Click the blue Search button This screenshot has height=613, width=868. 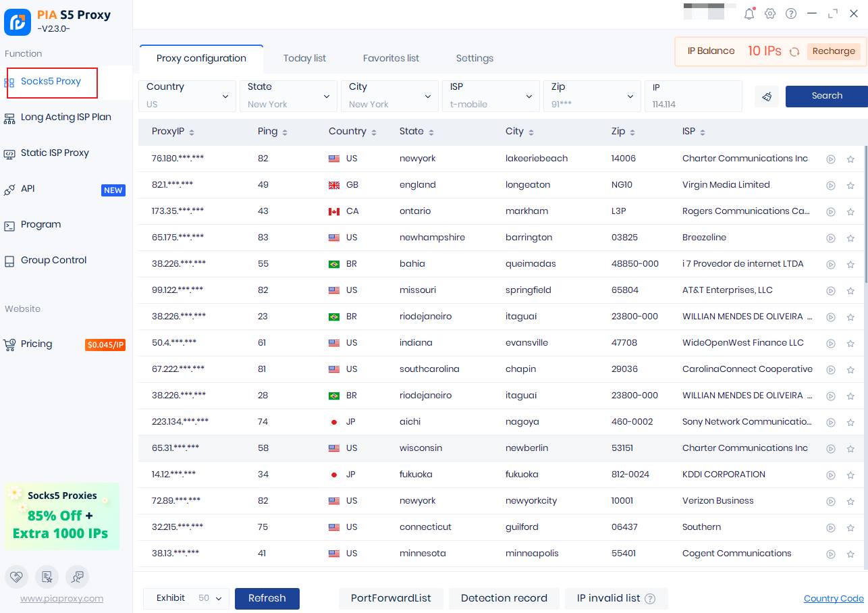coord(826,96)
